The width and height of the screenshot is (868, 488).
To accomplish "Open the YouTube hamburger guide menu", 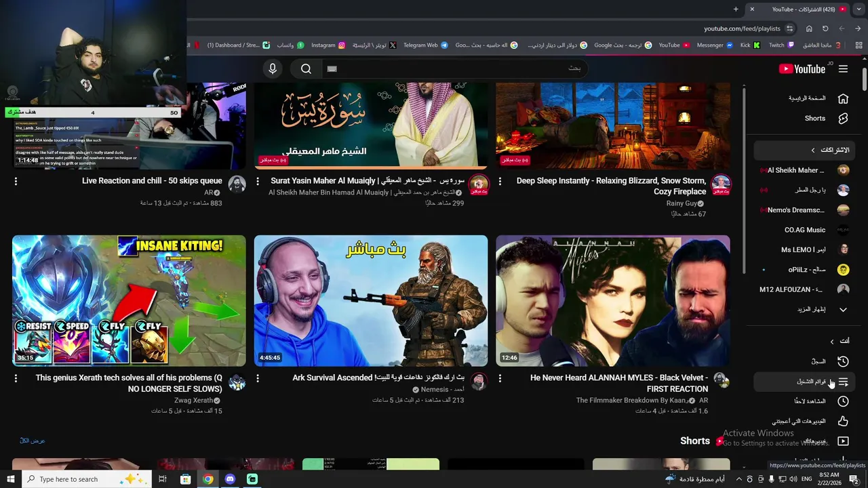I will click(843, 68).
